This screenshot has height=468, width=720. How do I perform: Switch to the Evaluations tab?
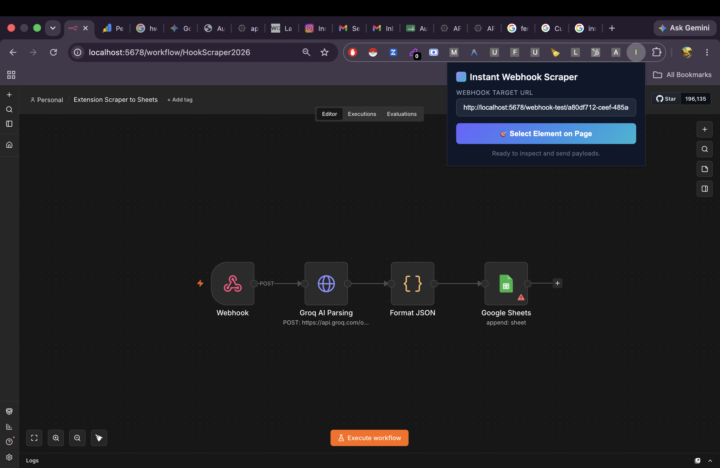pos(401,114)
